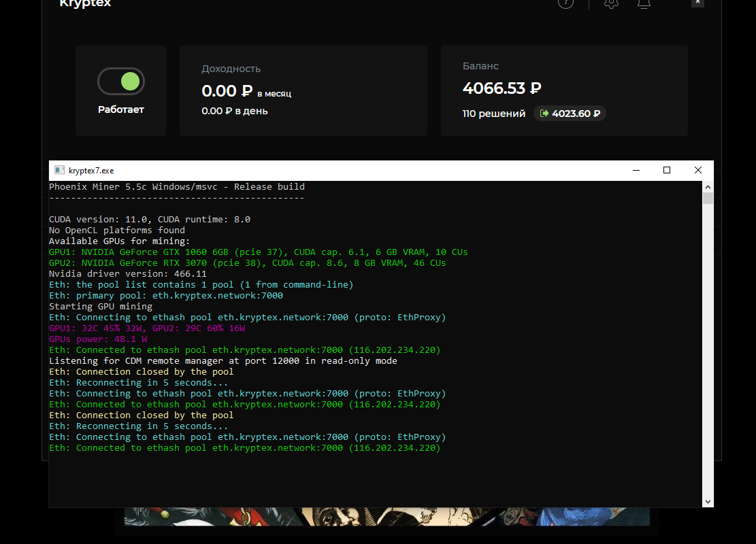
Task: Click the 'GPU1: 32C 45% 32W' temperature line
Action: click(147, 328)
